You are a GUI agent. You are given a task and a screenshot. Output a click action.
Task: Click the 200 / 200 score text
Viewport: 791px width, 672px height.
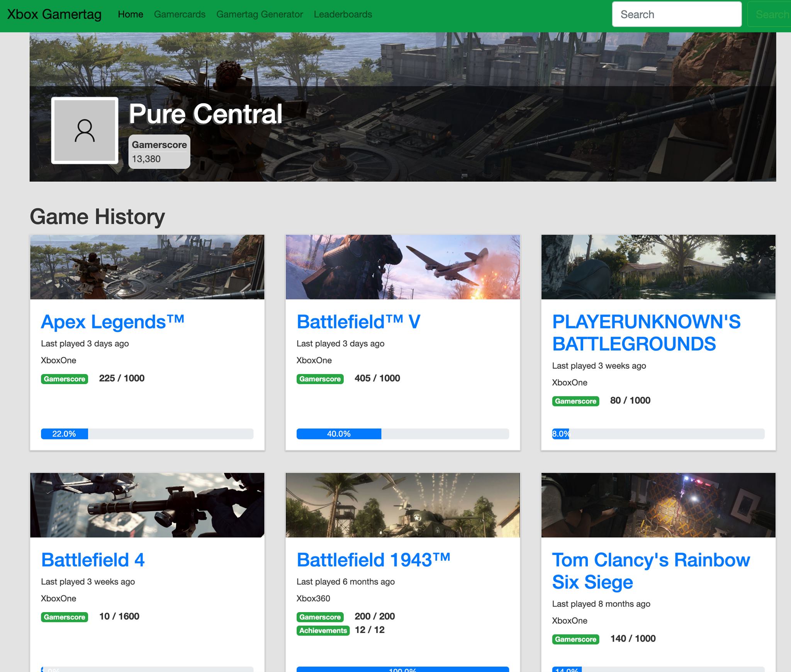(x=375, y=616)
